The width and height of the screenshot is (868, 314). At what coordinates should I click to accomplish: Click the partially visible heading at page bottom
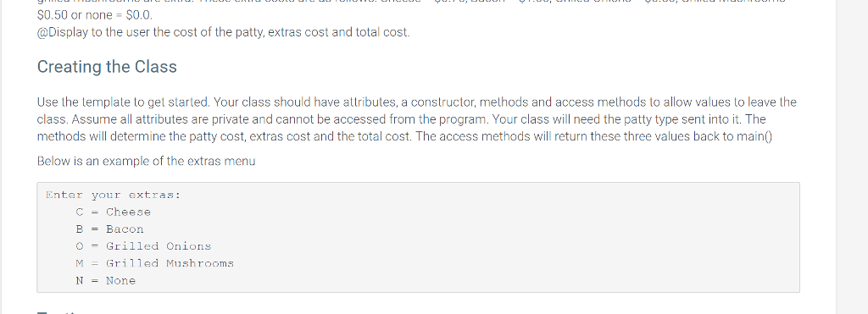point(59,311)
